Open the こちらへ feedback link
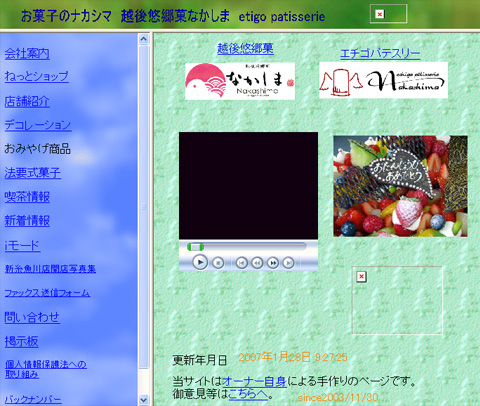 tap(248, 394)
